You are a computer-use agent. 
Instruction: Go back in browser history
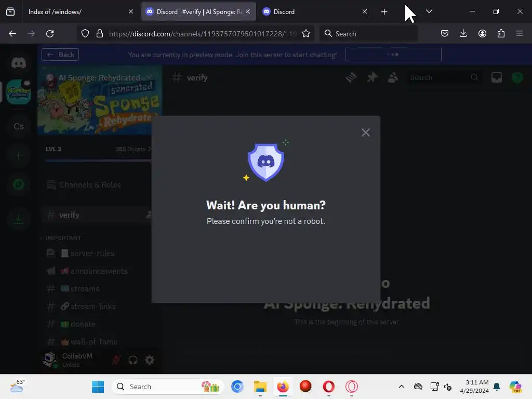[x=12, y=34]
